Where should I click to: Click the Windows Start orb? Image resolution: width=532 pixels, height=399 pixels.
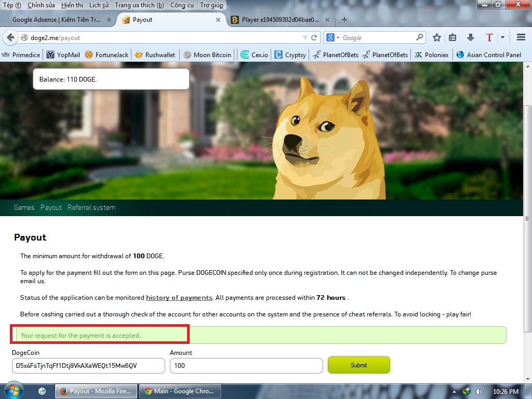pyautogui.click(x=13, y=391)
